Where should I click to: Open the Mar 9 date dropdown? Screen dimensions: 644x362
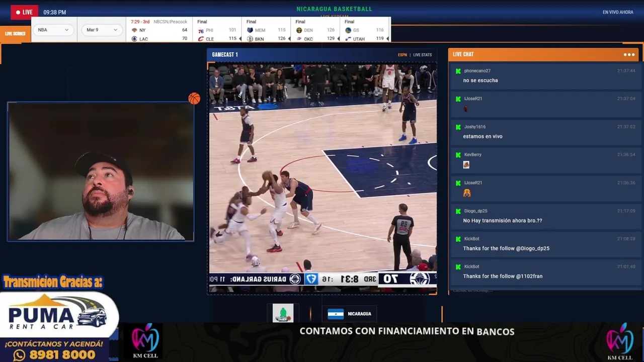coord(102,30)
